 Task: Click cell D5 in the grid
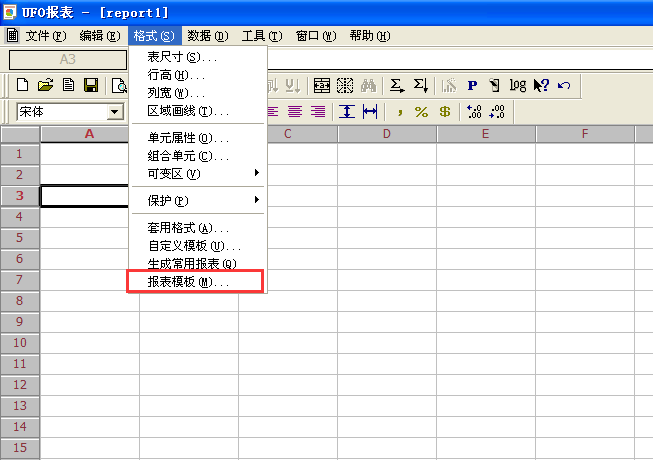coord(387,238)
